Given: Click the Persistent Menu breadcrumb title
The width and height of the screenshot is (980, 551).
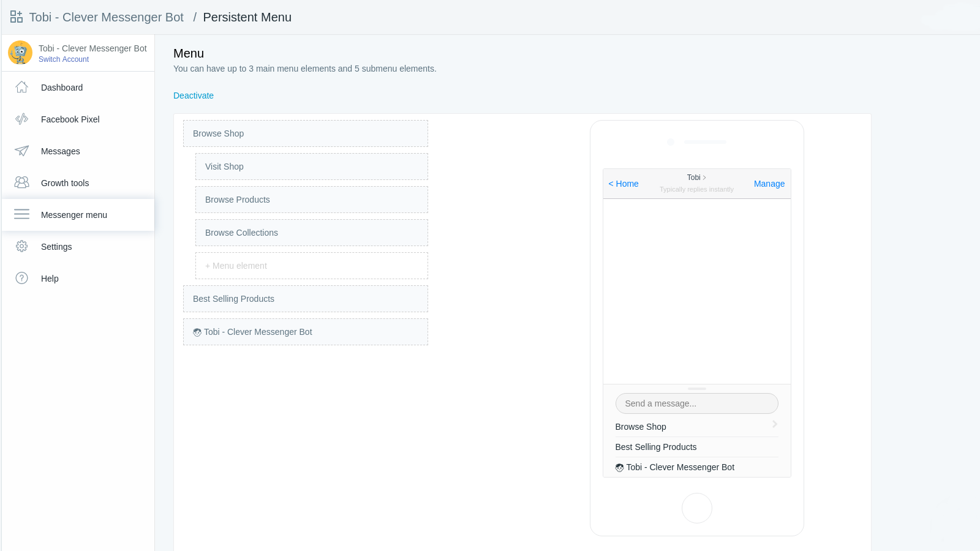Looking at the screenshot, I should pos(247,17).
